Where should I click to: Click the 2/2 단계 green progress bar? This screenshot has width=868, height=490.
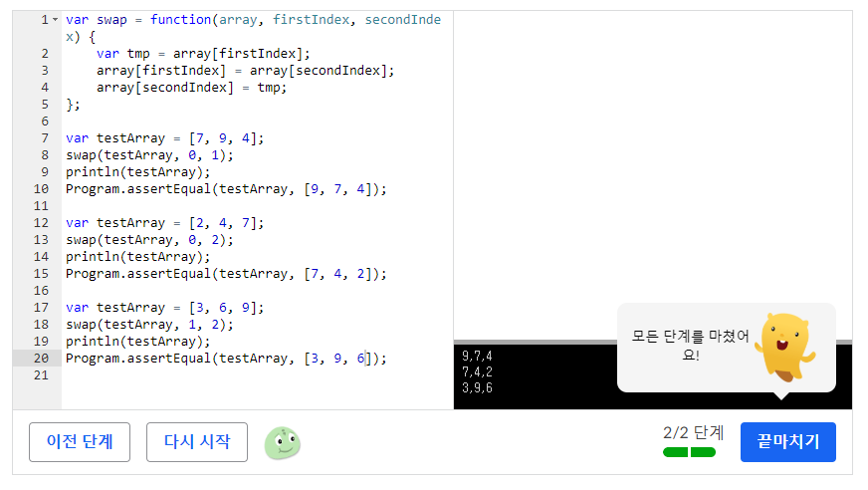689,452
